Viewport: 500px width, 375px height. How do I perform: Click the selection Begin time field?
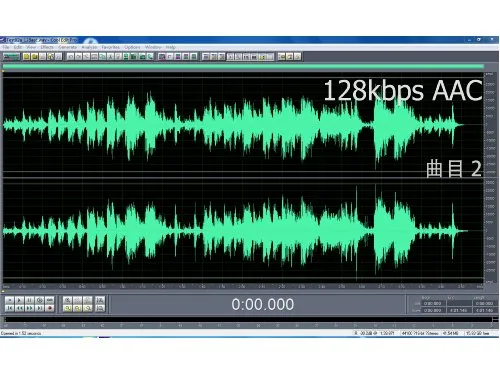432,303
